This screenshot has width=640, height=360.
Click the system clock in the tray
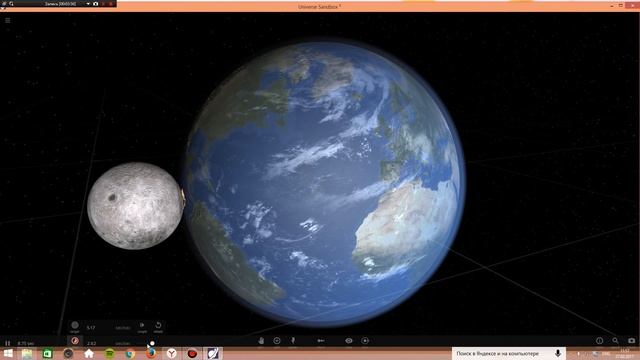click(x=625, y=353)
